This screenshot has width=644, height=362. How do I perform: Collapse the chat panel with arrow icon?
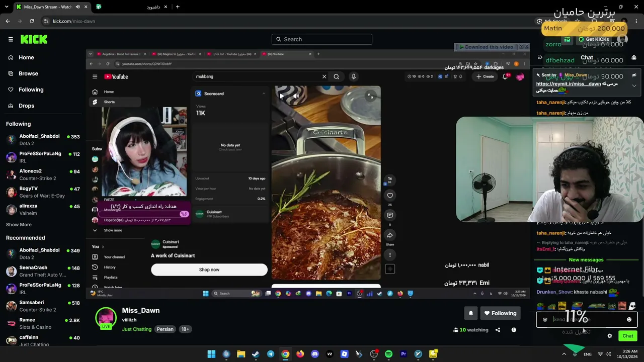tap(540, 57)
